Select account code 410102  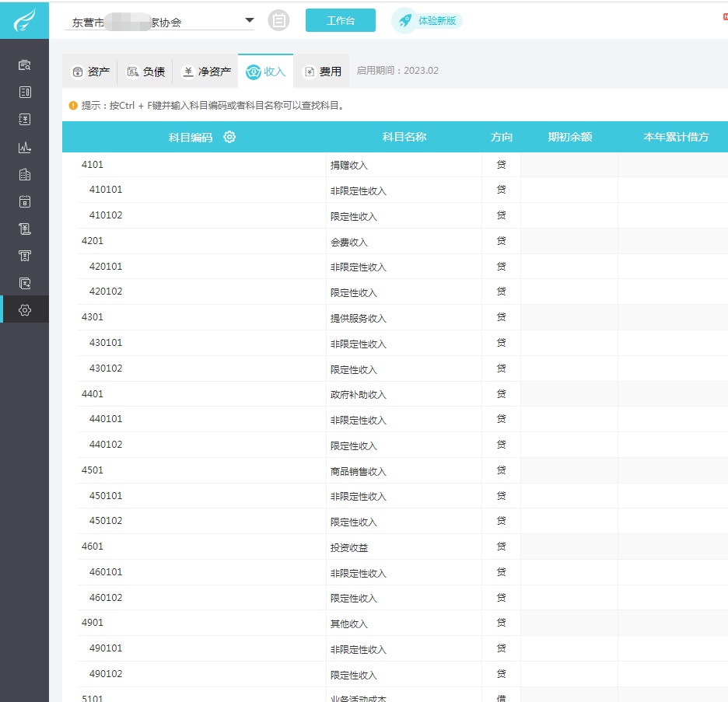106,215
